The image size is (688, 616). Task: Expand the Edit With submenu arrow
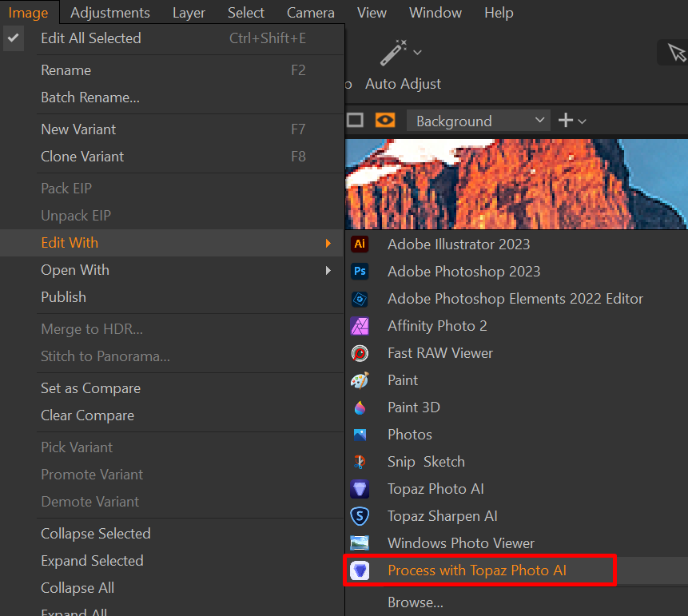point(328,243)
